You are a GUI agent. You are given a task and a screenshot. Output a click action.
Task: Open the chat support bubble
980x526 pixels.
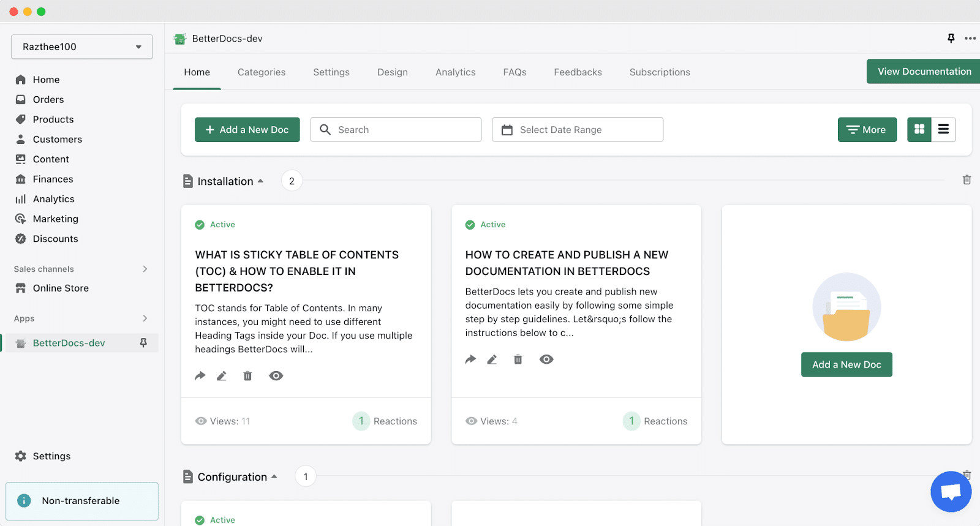pyautogui.click(x=951, y=491)
